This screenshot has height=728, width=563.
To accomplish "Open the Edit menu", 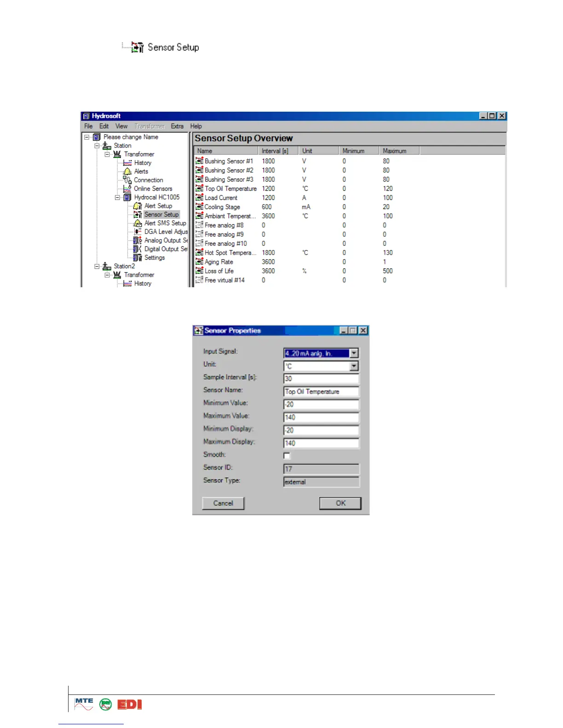I will point(104,126).
